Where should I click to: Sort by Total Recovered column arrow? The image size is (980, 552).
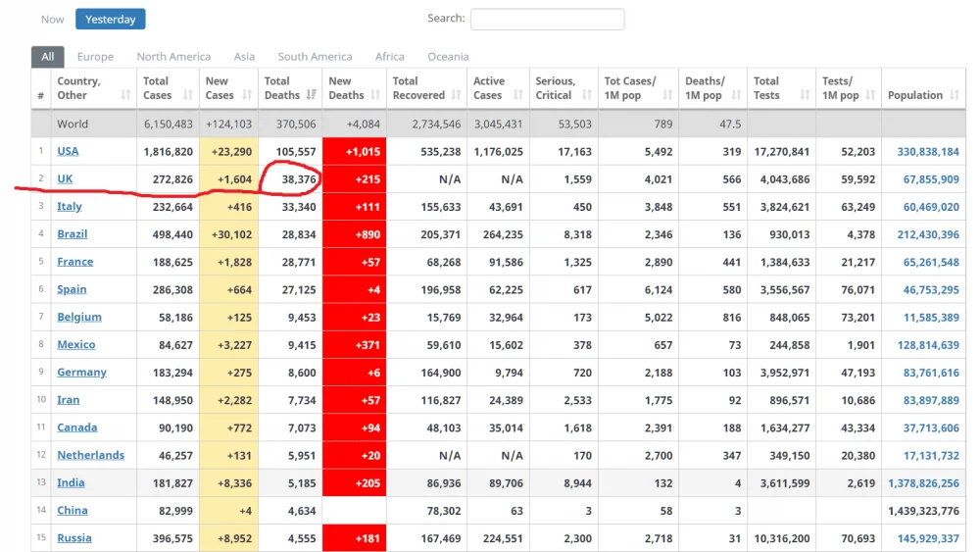tap(457, 95)
